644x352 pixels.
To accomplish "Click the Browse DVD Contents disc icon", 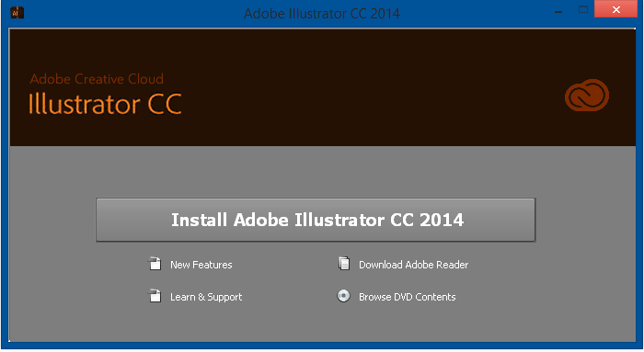I will [343, 296].
